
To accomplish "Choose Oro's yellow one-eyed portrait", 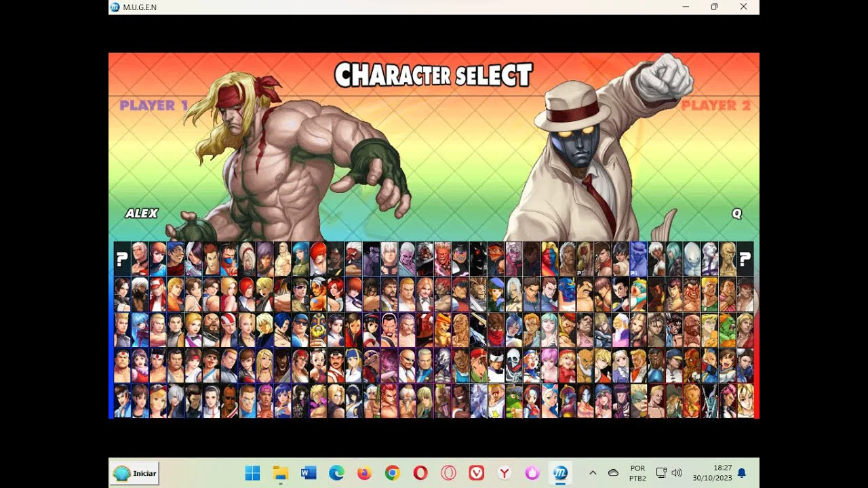I will tap(727, 259).
